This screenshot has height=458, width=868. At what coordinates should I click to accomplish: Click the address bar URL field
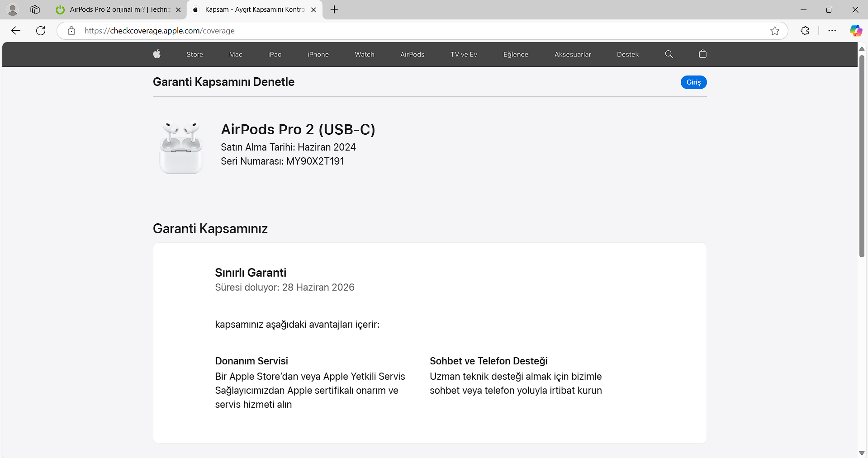pos(407,31)
